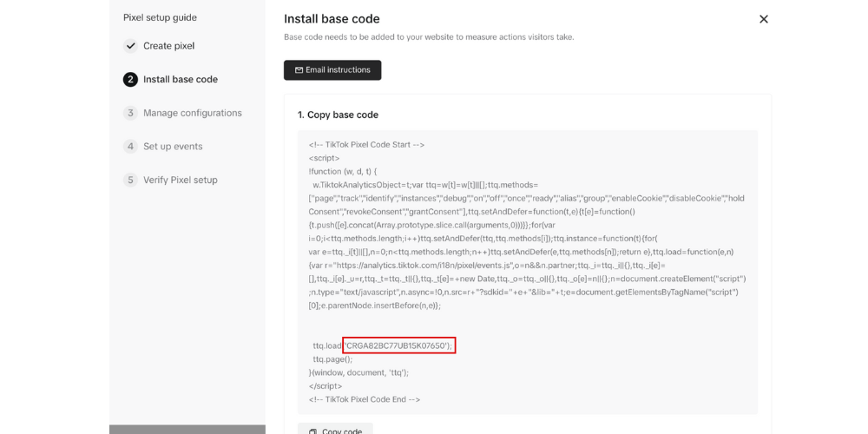The width and height of the screenshot is (868, 434).
Task: Open the Set up events step
Action: click(x=173, y=147)
